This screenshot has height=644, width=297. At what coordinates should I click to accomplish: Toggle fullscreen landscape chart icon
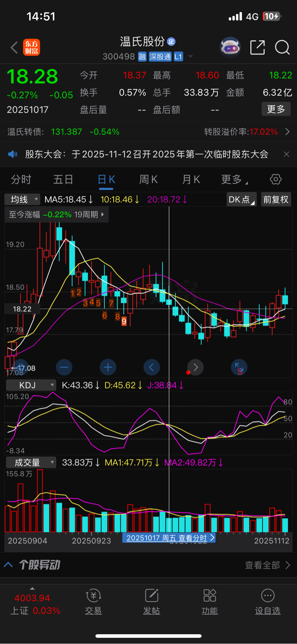tap(239, 367)
